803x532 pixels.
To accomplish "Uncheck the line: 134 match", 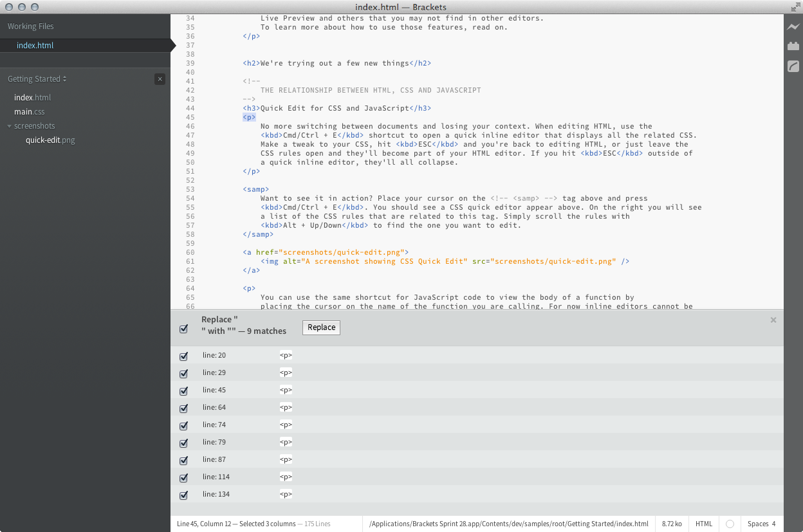I will 183,495.
